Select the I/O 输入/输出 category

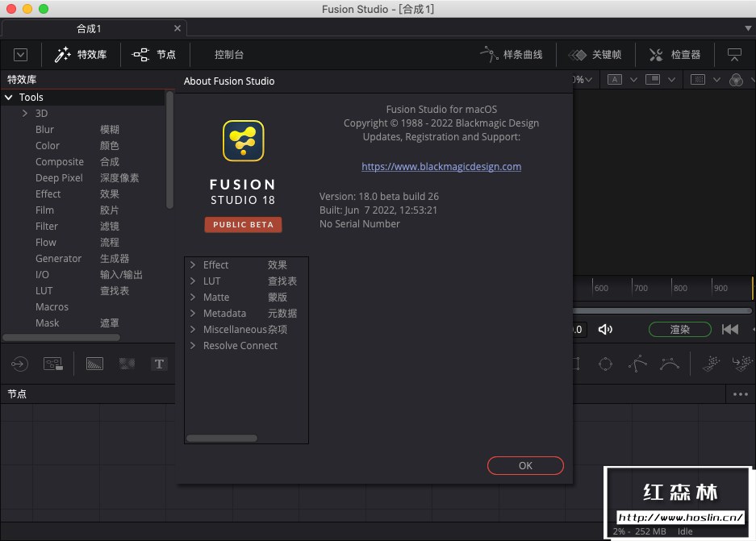[89, 275]
